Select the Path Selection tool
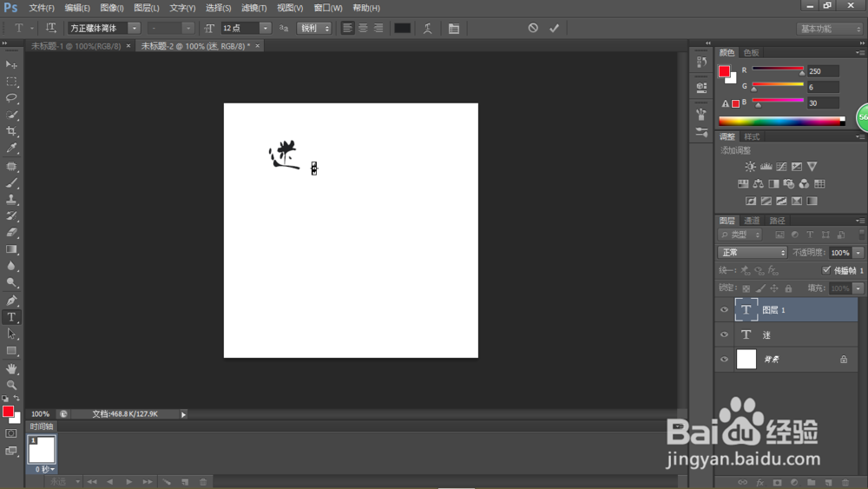This screenshot has height=489, width=868. point(11,334)
